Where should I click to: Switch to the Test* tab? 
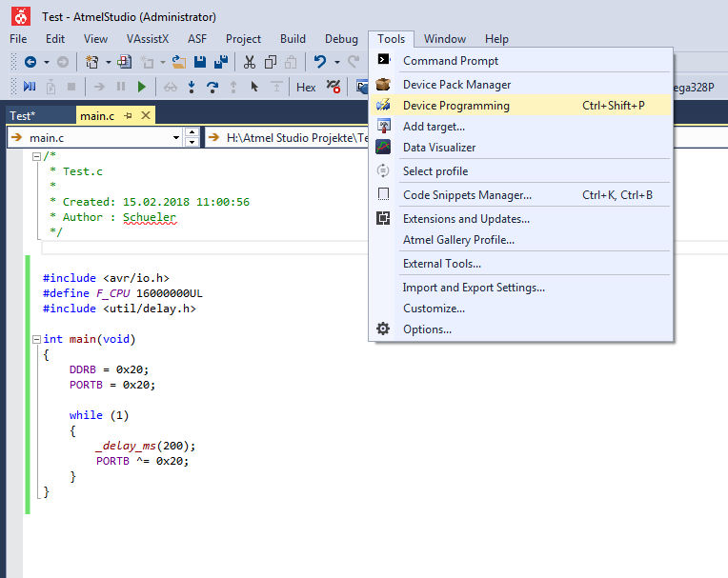pos(22,115)
